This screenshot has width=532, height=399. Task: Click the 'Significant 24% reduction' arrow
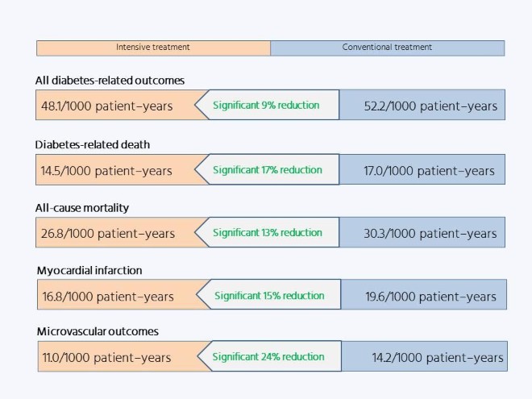[269, 356]
